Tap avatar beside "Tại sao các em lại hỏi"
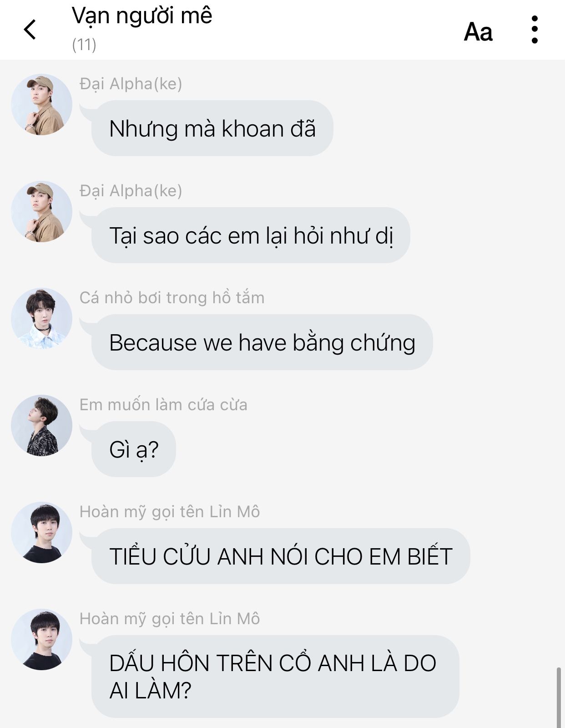565x728 pixels. tap(41, 212)
